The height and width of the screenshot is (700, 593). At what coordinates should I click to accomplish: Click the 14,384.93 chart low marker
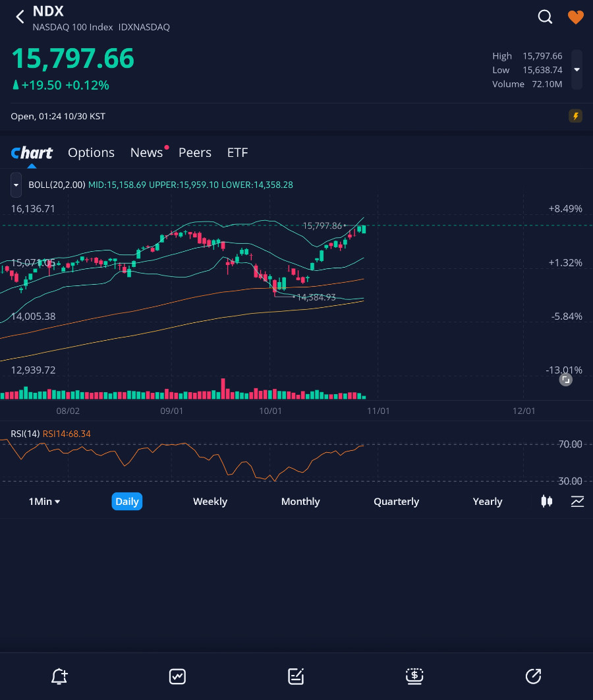(316, 297)
